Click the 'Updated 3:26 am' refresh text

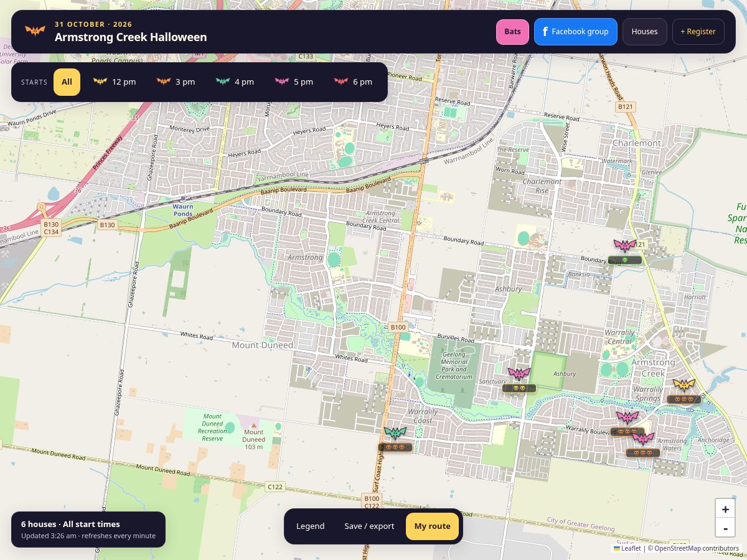pos(88,536)
